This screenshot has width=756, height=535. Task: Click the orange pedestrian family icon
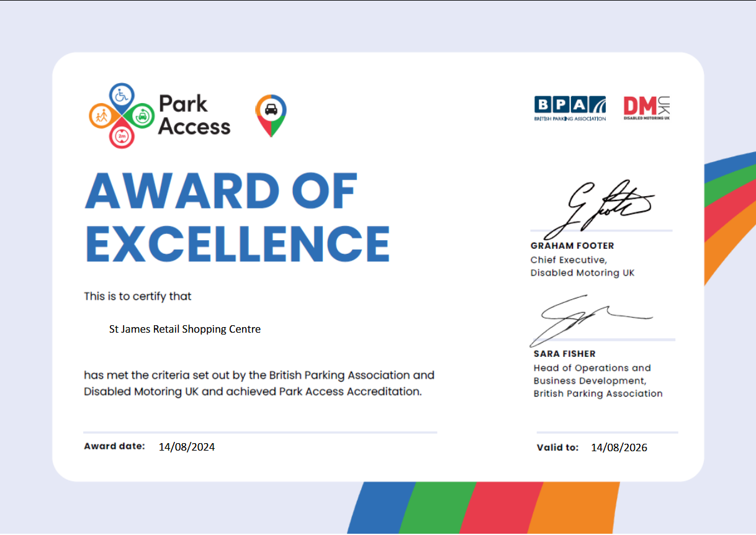[101, 115]
